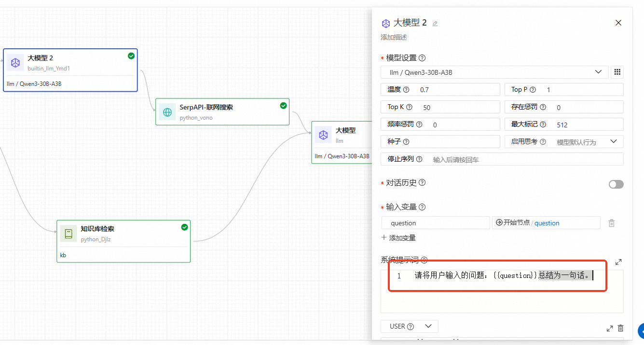Close the 大模型 2 settings panel
The height and width of the screenshot is (345, 644).
tap(618, 23)
